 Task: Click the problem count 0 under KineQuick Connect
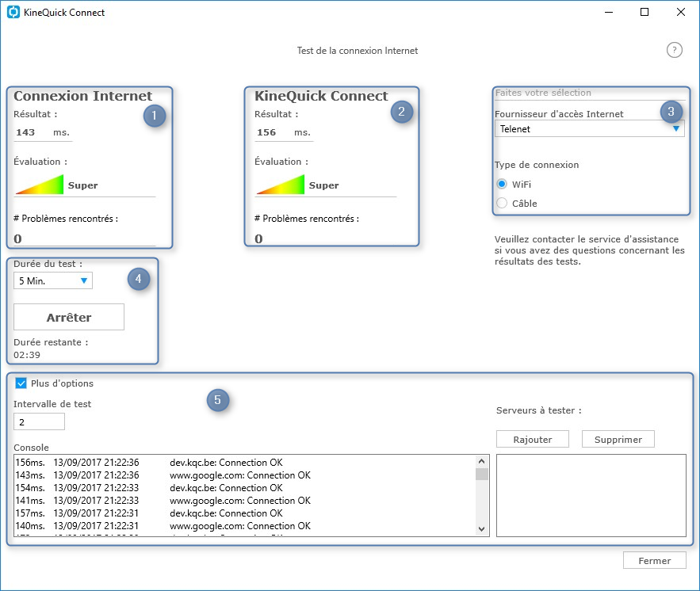pos(259,239)
